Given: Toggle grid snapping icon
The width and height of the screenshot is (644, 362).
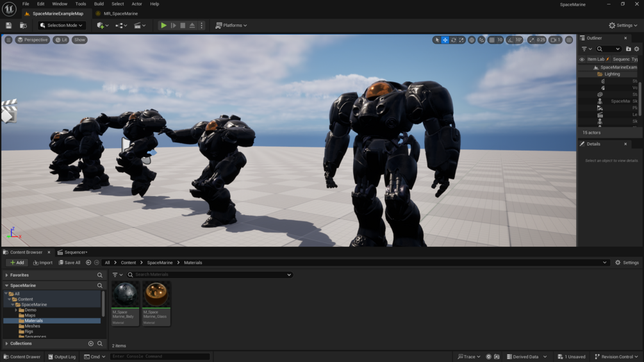Looking at the screenshot, I should point(491,40).
